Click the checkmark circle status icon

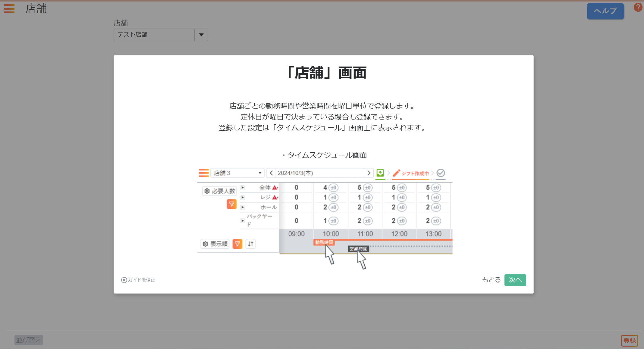pyautogui.click(x=441, y=173)
